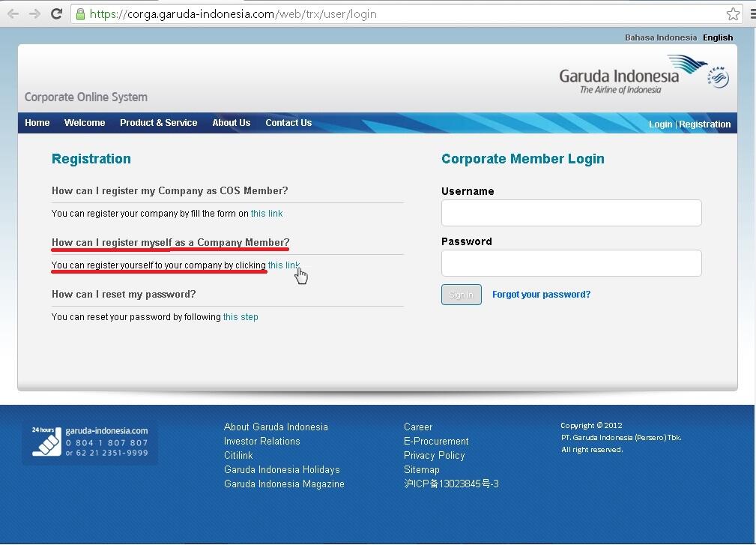
Task: Open the Sitemap footer link
Action: (x=422, y=470)
